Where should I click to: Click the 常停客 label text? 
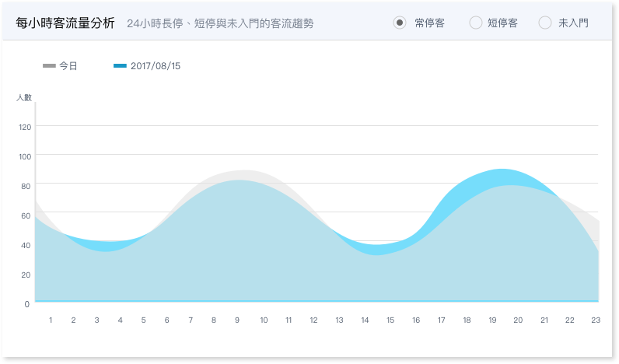(429, 23)
